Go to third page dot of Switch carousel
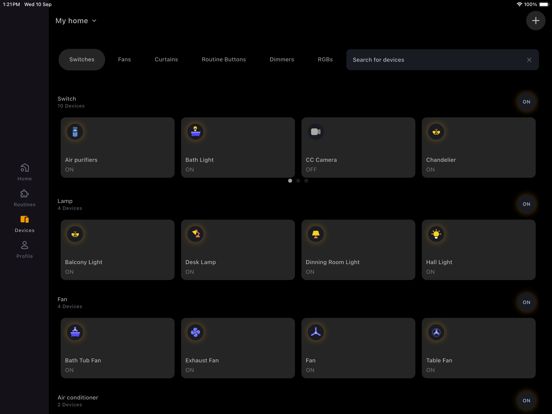Screen dimensions: 552x414 coord(306,181)
